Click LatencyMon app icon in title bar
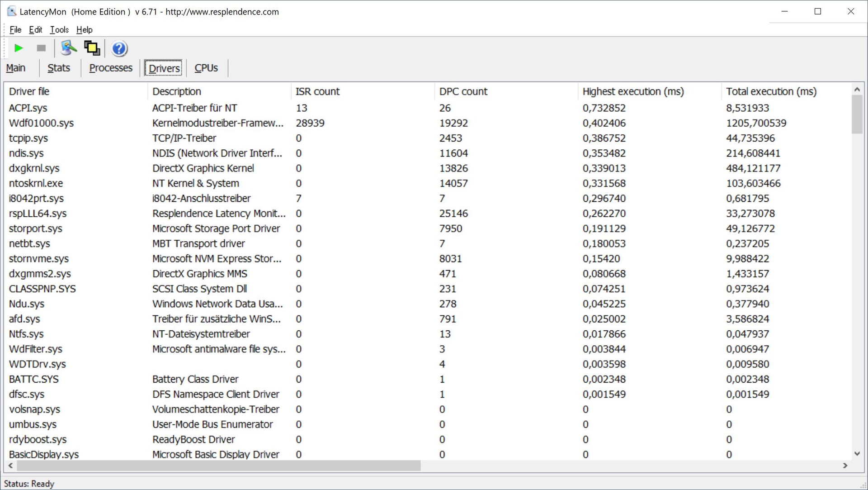 [12, 11]
